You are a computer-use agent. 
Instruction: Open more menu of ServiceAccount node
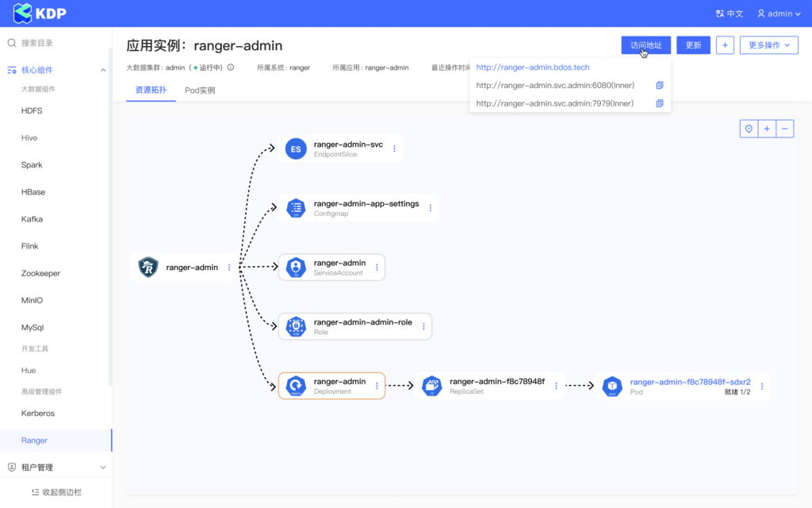click(x=377, y=267)
